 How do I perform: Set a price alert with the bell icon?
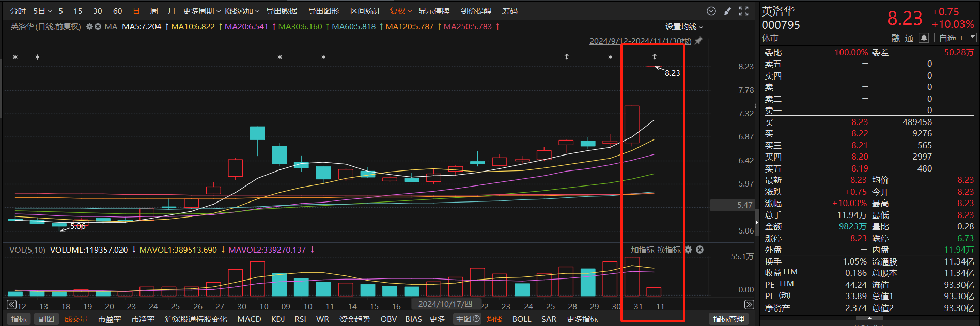coord(924,38)
